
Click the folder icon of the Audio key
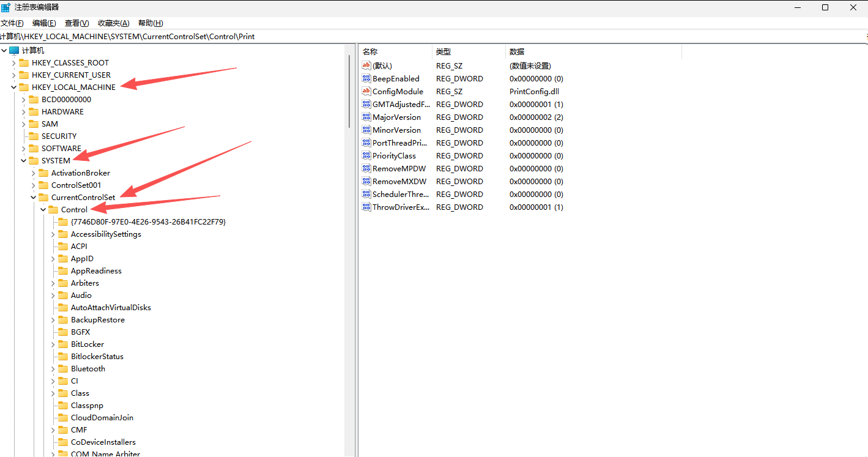(64, 295)
